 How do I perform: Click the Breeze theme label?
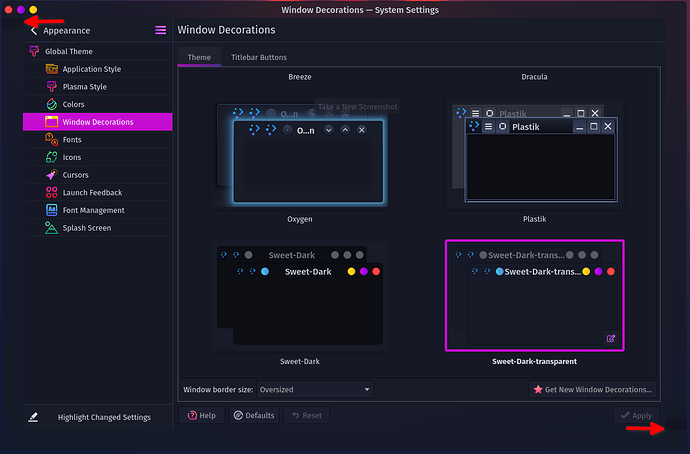(x=300, y=77)
